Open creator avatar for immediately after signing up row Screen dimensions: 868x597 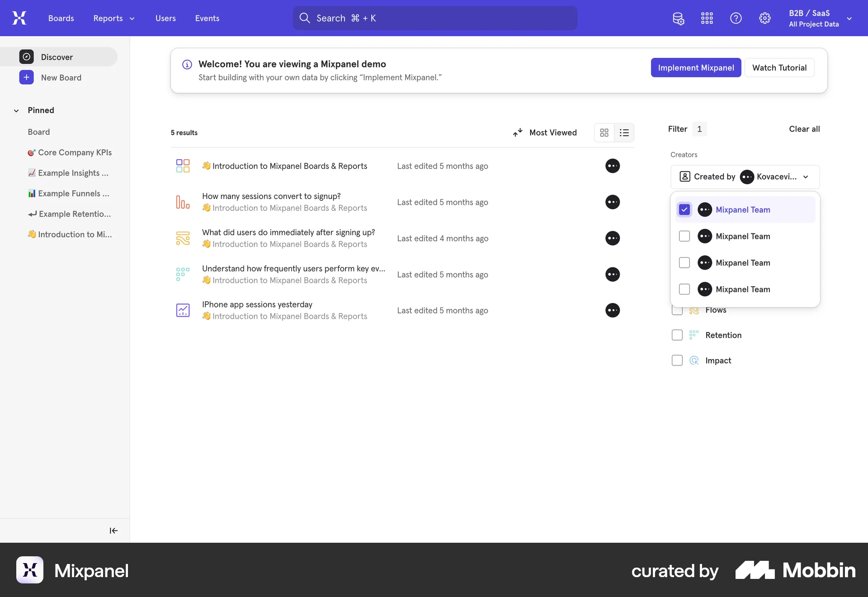coord(613,238)
